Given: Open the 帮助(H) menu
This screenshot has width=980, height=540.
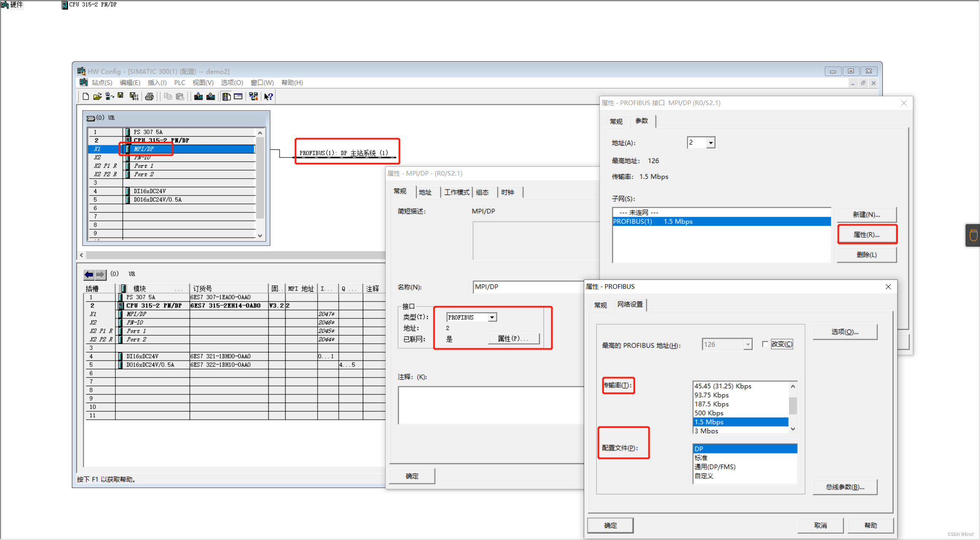Looking at the screenshot, I should pyautogui.click(x=292, y=83).
